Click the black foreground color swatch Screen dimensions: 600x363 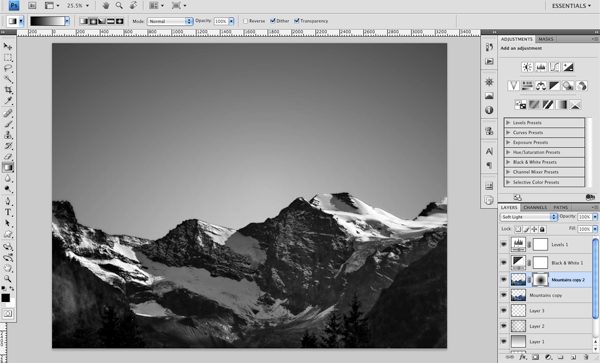point(5,298)
